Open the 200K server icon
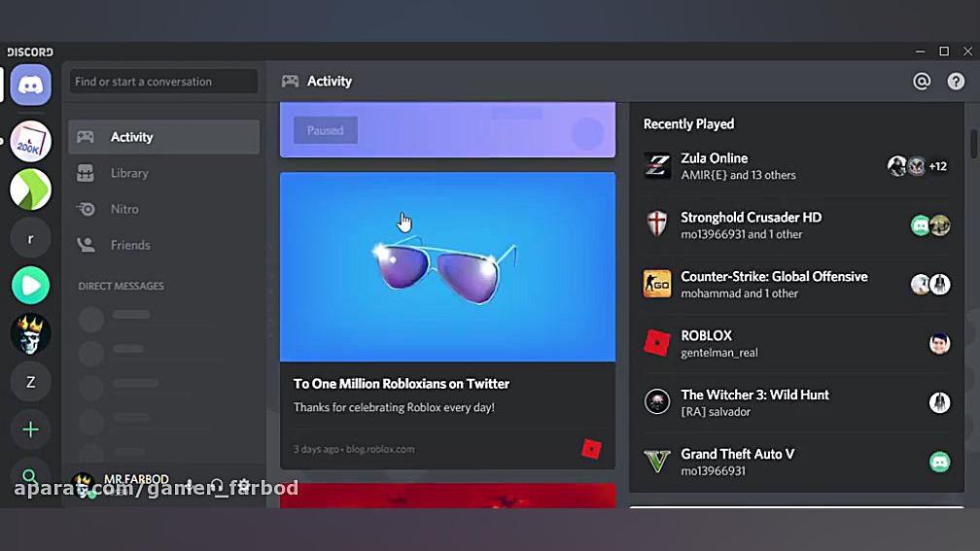 click(x=31, y=141)
